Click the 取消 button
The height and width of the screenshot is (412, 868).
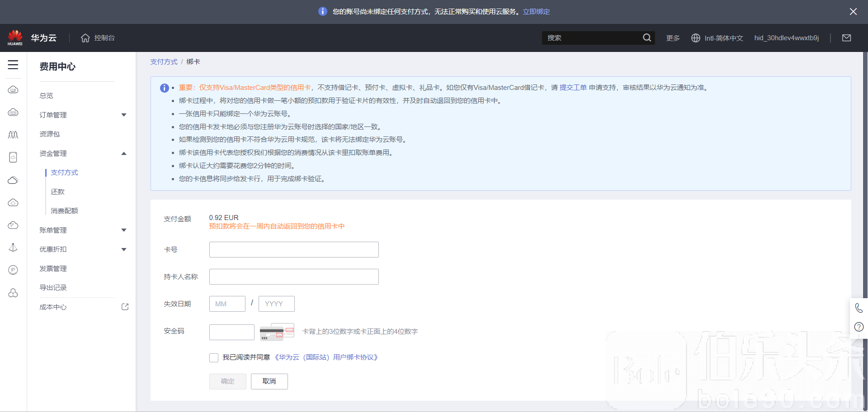[x=269, y=381]
